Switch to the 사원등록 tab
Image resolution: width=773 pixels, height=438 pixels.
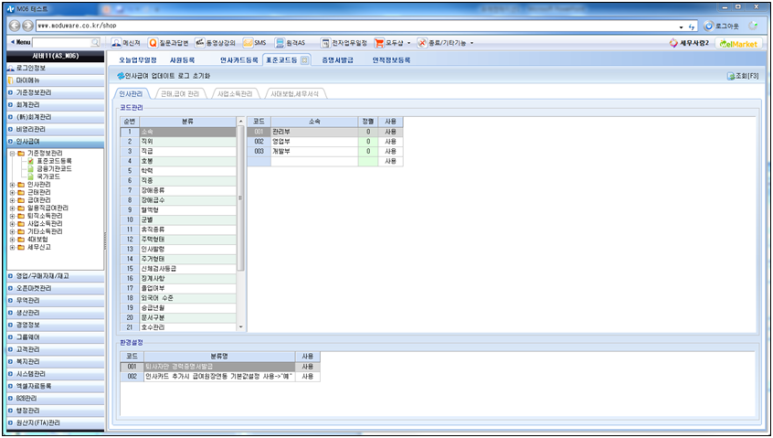[182, 60]
